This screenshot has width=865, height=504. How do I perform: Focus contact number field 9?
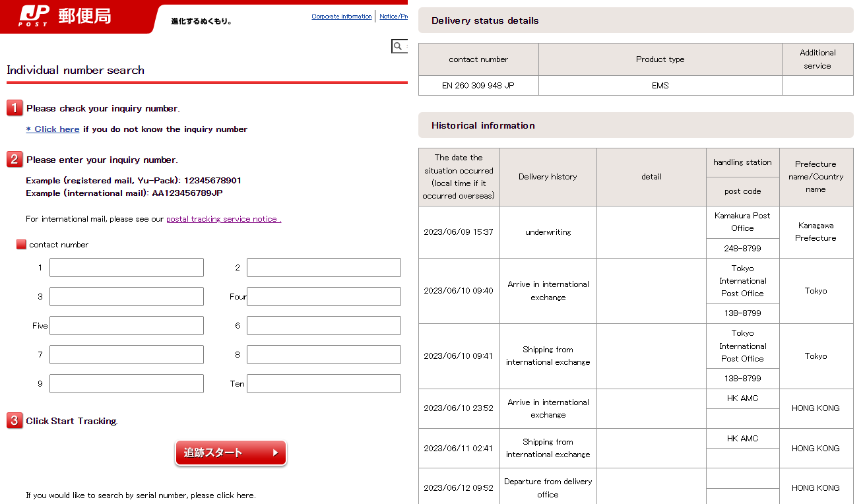click(x=127, y=383)
